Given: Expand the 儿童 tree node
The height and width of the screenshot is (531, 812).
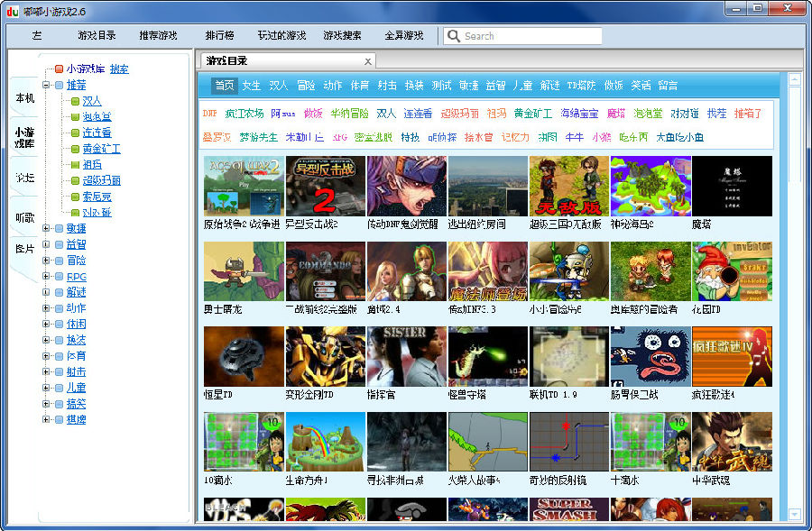Looking at the screenshot, I should click(46, 388).
